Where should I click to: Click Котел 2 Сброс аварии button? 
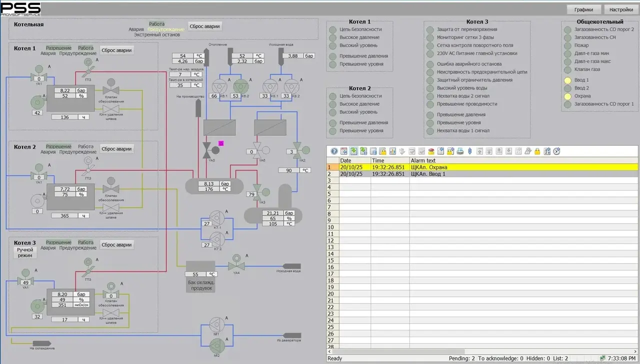click(x=116, y=149)
